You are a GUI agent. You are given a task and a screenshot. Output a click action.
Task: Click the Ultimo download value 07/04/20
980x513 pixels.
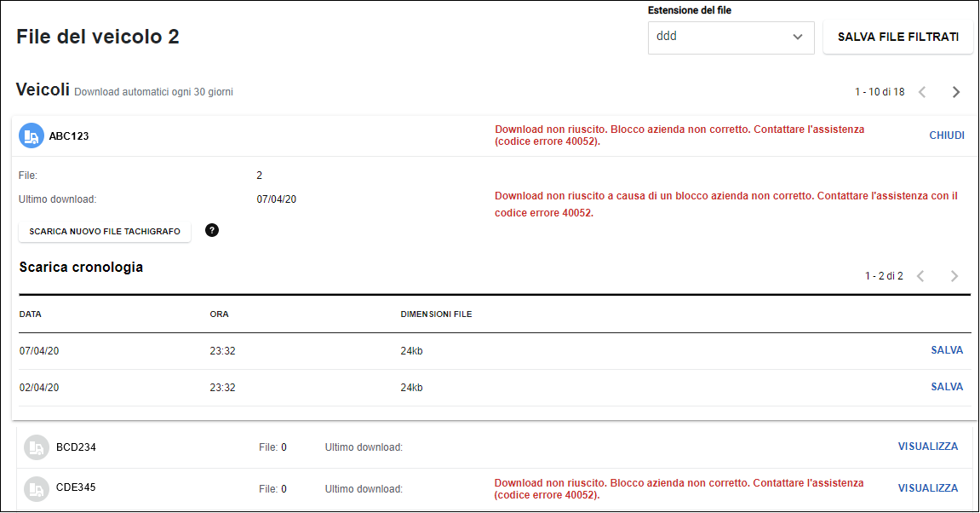(276, 199)
